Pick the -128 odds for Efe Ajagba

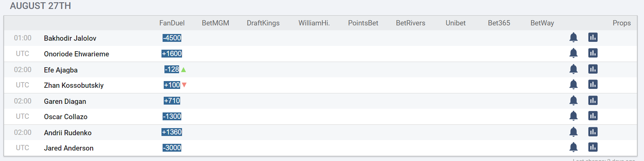click(172, 69)
